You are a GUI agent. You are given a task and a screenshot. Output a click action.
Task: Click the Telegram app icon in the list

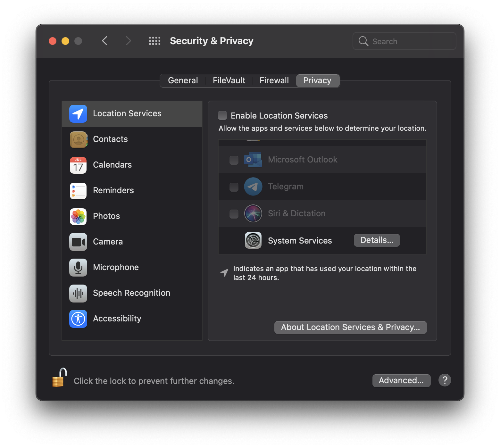coord(253,187)
